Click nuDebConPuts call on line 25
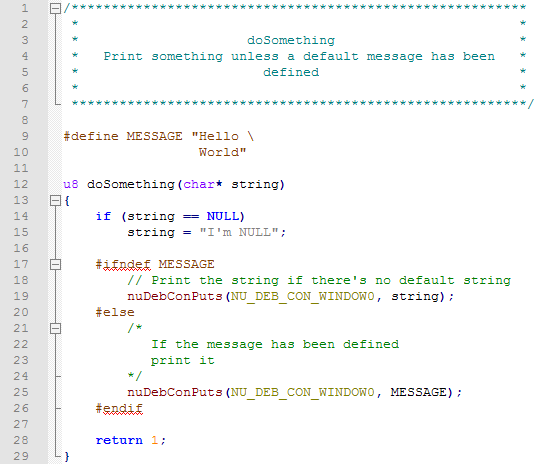 pos(175,392)
